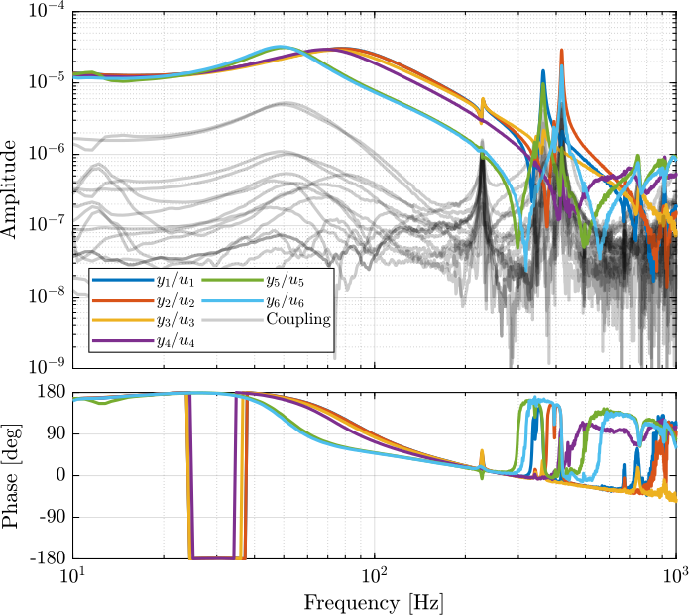
Task: Click the Frequency [Hz] axis label
Action: [374, 603]
